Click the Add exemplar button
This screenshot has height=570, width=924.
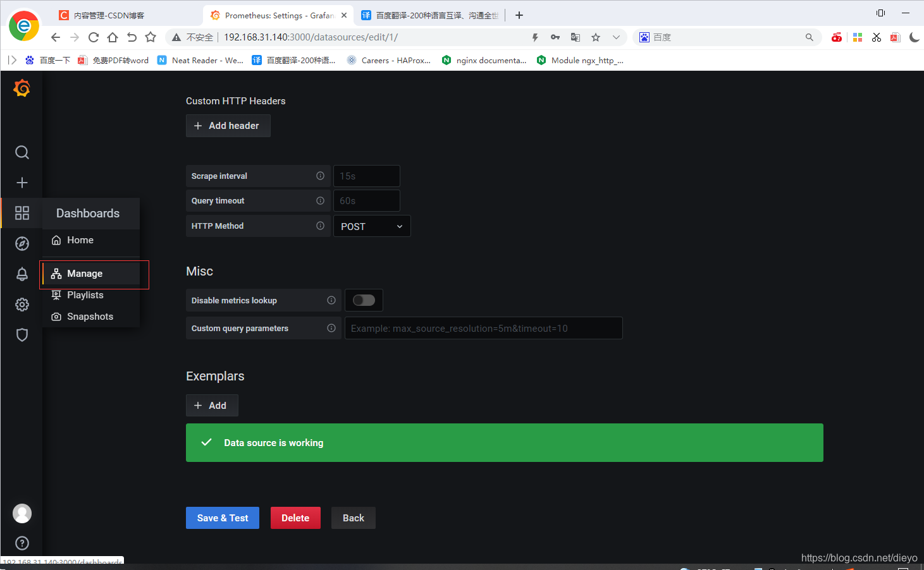click(x=212, y=406)
